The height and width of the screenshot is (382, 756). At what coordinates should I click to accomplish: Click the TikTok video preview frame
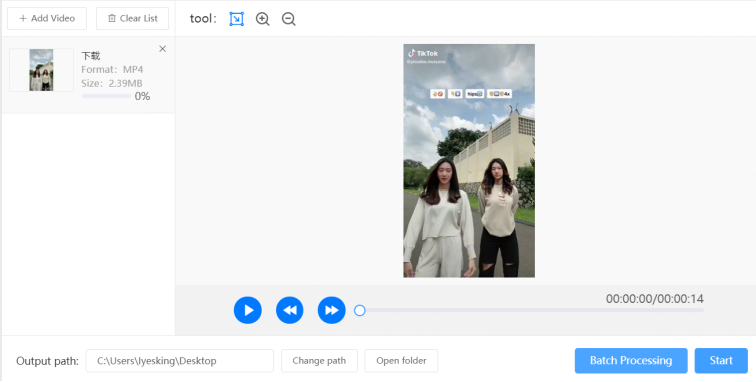pos(469,161)
